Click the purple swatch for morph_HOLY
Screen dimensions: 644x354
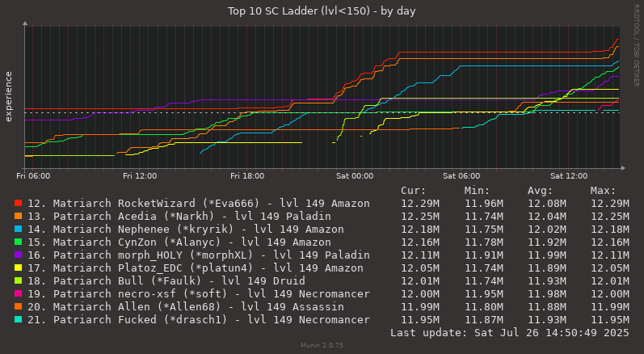pyautogui.click(x=18, y=255)
